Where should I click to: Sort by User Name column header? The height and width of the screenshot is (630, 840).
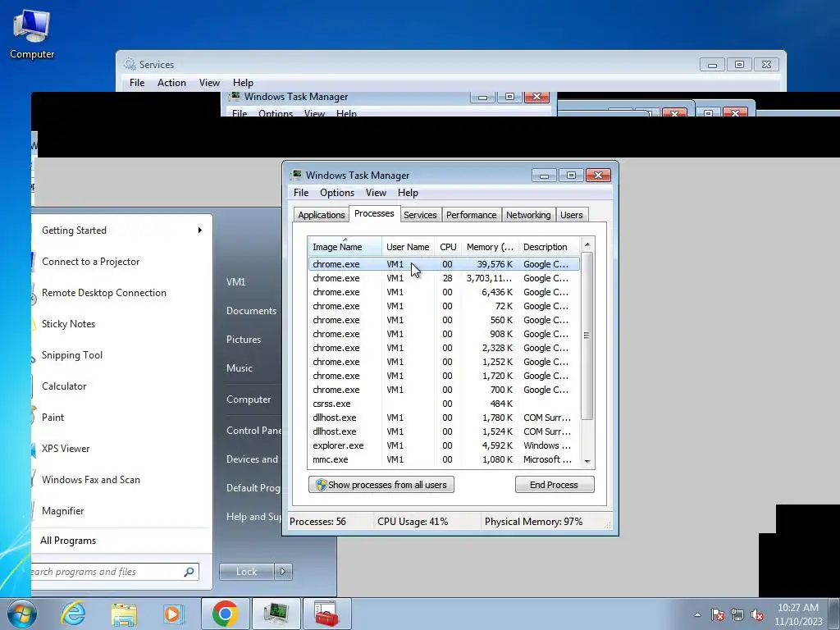click(x=408, y=247)
